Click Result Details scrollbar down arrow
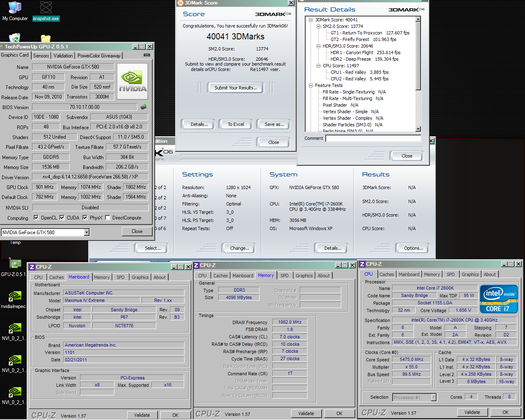Screen dimensions: 525x420 (x=418, y=129)
